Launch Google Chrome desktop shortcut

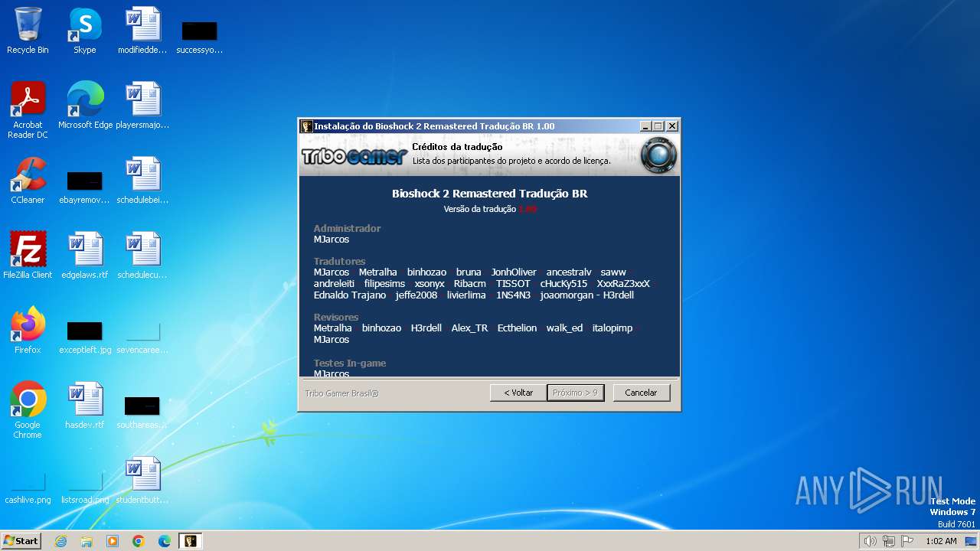click(x=28, y=410)
